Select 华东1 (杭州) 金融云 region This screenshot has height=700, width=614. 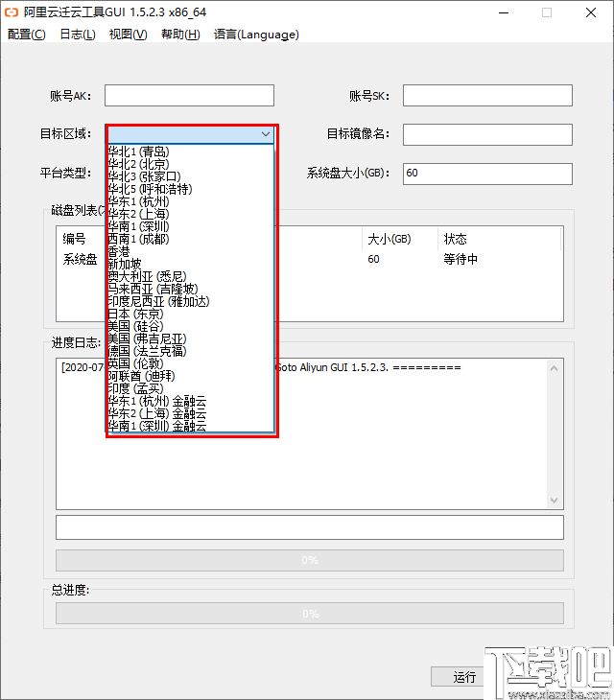190,402
